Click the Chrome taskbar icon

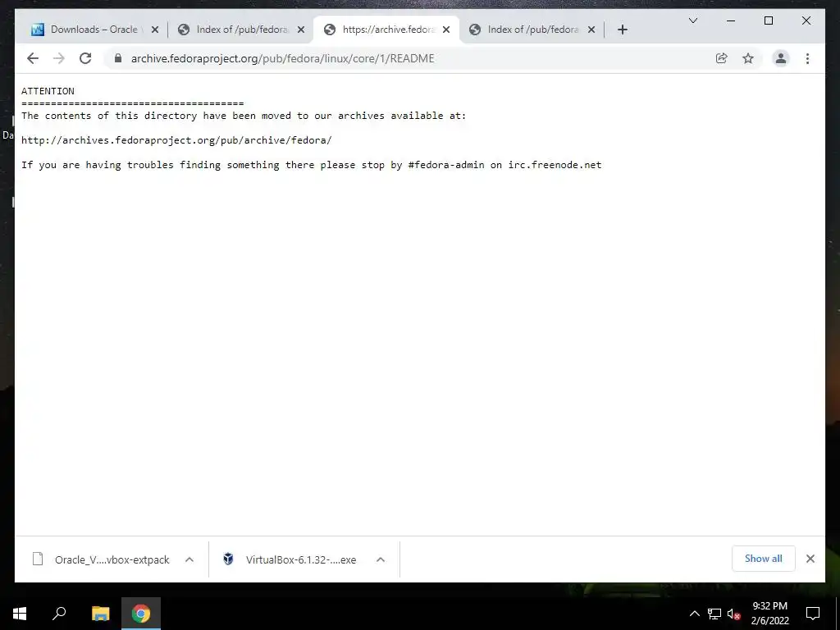[141, 614]
